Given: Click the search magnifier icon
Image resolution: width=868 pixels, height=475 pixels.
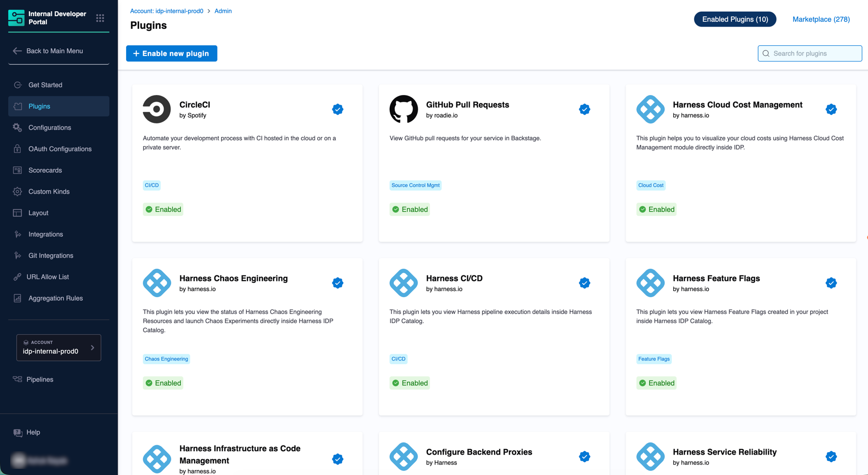Looking at the screenshot, I should click(766, 53).
